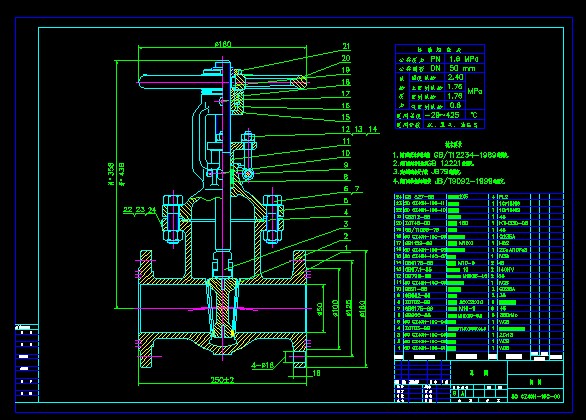Select the ø180 handwheel width dimension
Screen dimensions: 586x420
click(223, 44)
